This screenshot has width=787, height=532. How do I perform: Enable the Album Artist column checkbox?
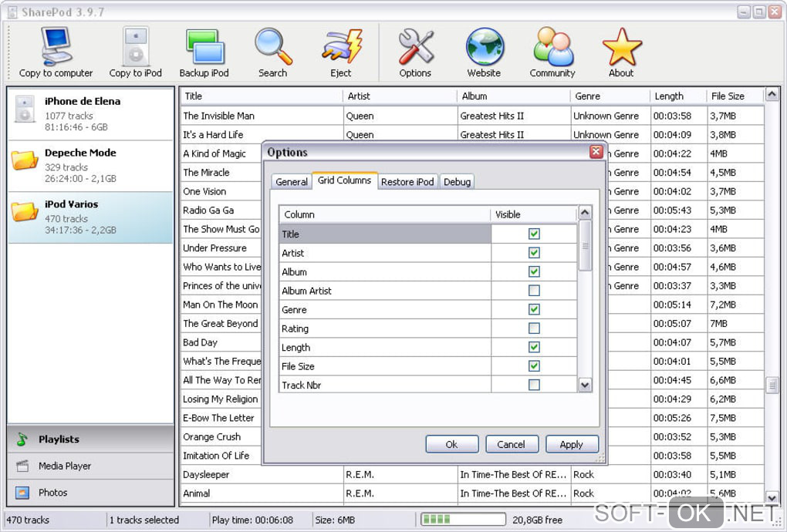[534, 291]
